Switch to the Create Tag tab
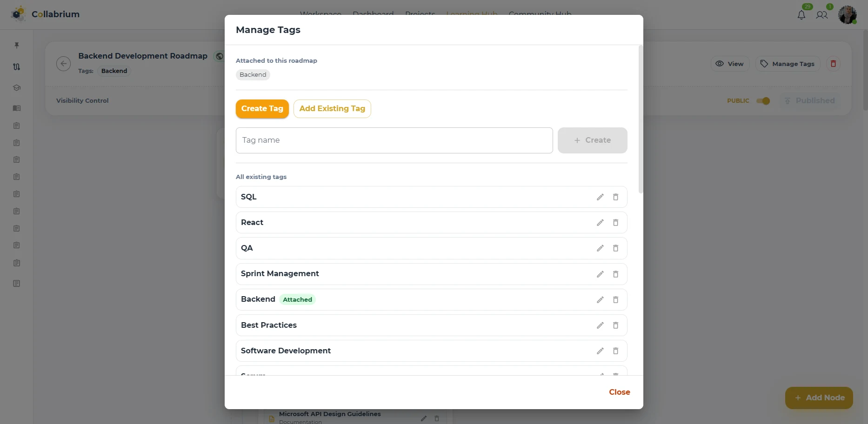The image size is (868, 424). pyautogui.click(x=262, y=109)
